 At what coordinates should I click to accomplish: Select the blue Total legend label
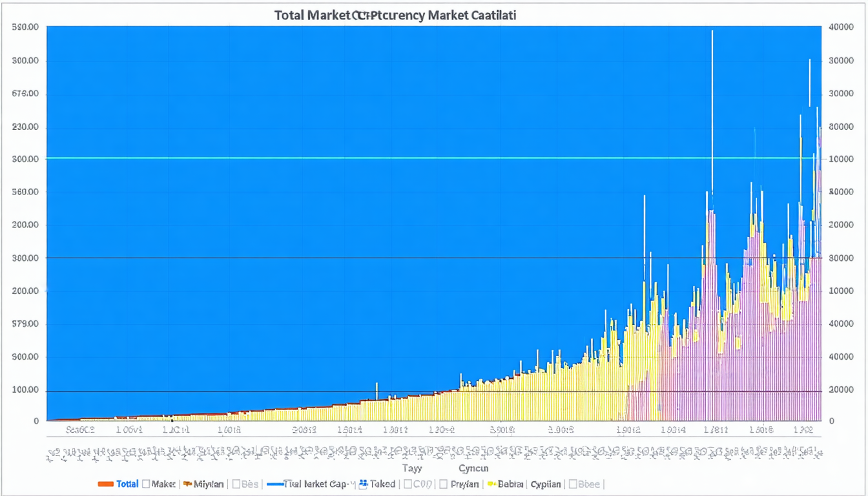pos(127,484)
